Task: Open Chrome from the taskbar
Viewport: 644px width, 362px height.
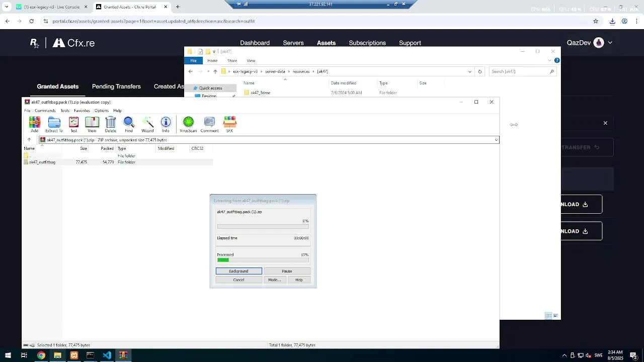Action: tap(41, 355)
